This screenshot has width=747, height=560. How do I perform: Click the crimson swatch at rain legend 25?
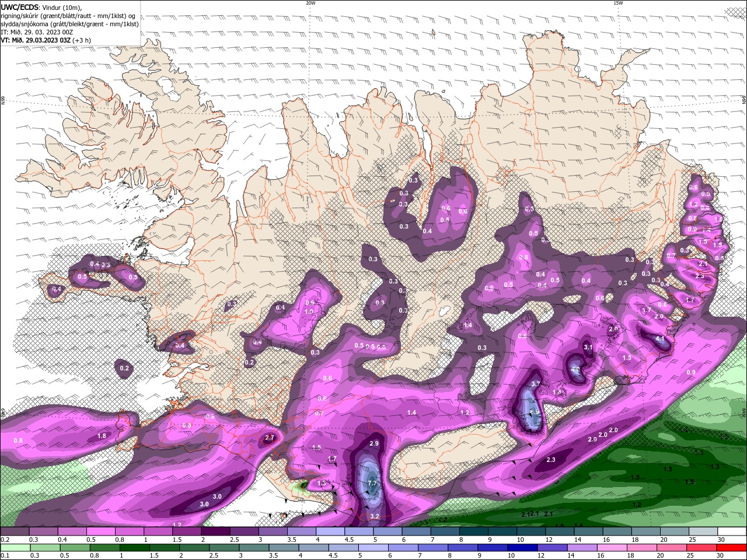701,548
